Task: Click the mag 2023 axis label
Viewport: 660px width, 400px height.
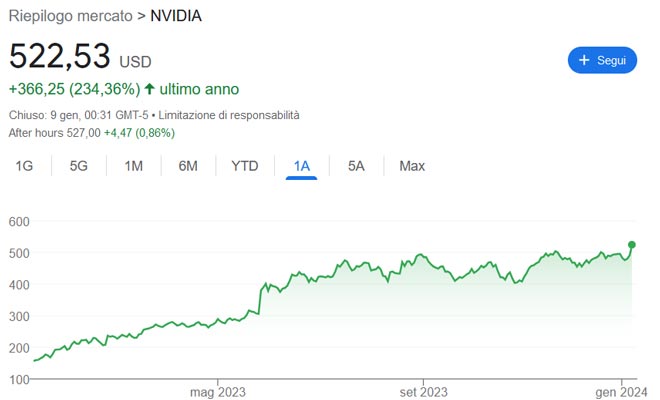Action: tap(217, 391)
